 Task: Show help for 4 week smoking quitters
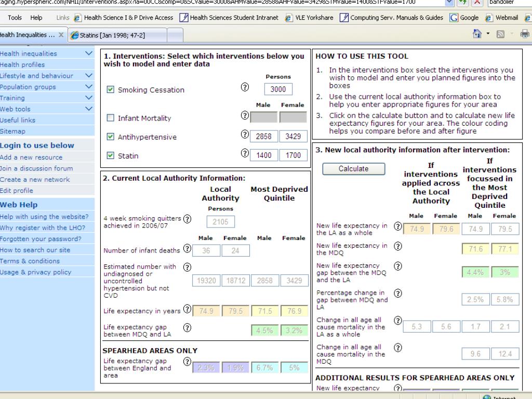click(187, 219)
